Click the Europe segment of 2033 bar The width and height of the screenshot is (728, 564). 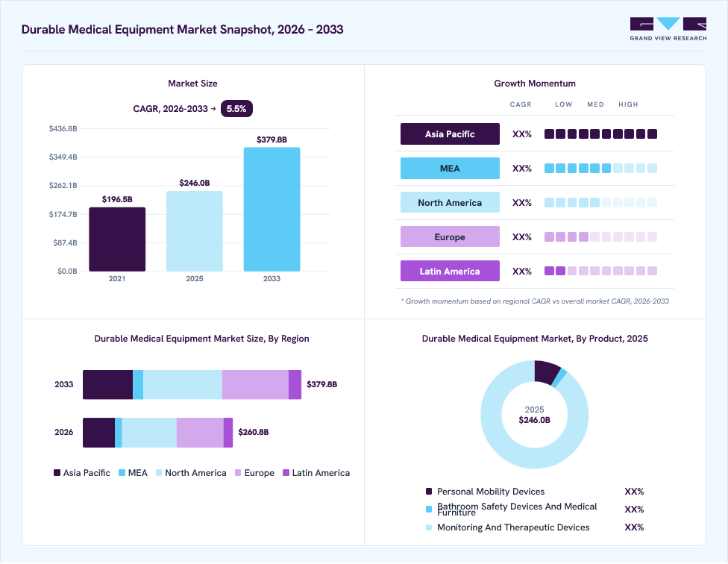coord(255,385)
